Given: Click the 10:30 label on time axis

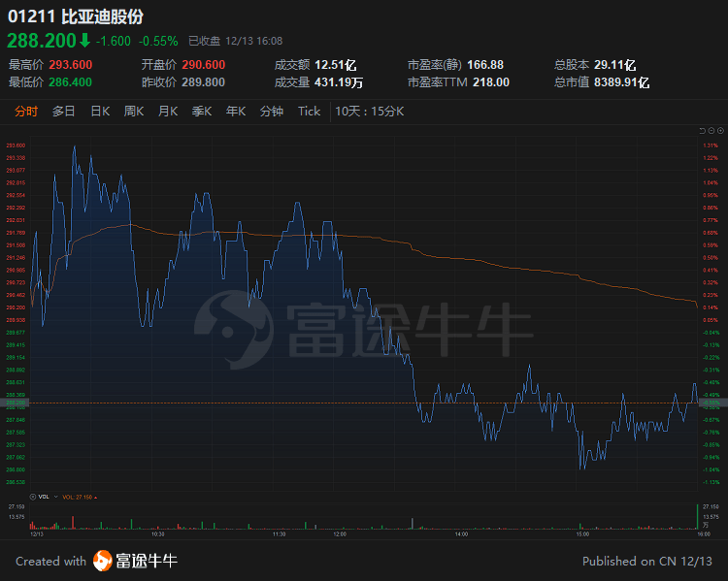Looking at the screenshot, I should point(158,534).
